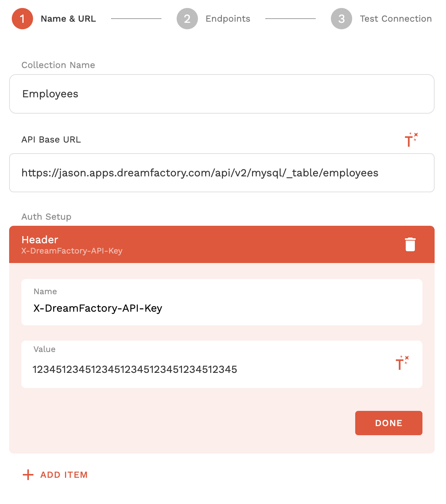Screen dimensions: 446x504
Task: Click the ADD ITEM link
Action: 64,475
